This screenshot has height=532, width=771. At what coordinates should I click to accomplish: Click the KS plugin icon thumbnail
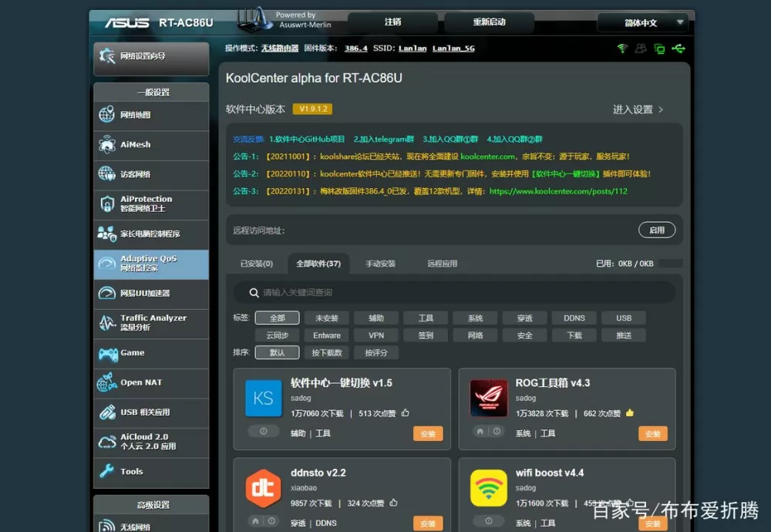(264, 398)
